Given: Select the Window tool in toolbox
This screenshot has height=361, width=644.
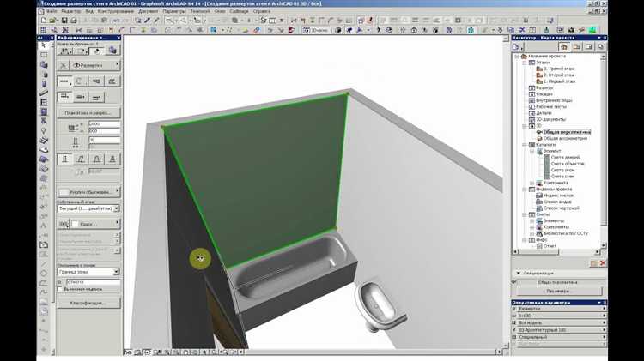Looking at the screenshot, I should pyautogui.click(x=44, y=103).
